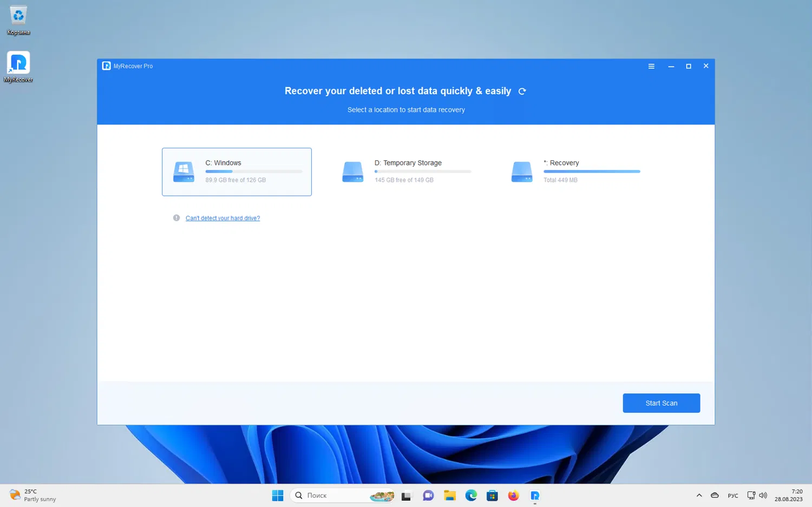The width and height of the screenshot is (812, 507).
Task: Click the usage bar under D: Temporary Storage
Action: tap(422, 171)
